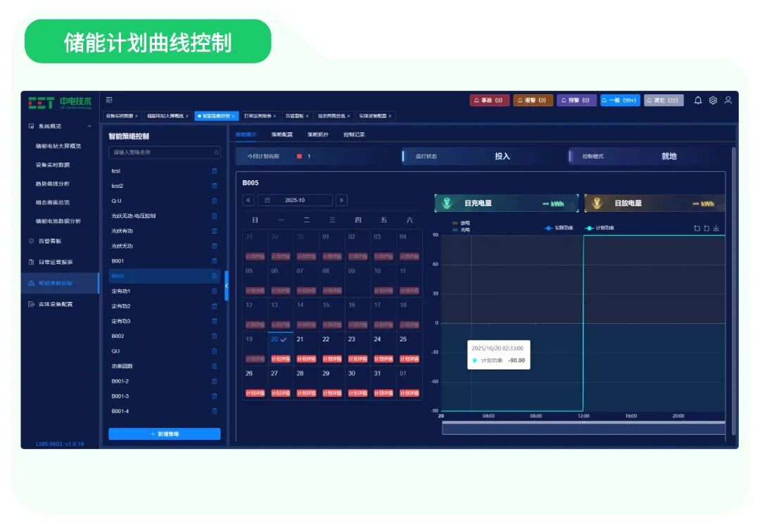Toggle the 实际功率 legend series
Viewport: 760px width, 532px height.
[x=559, y=228]
